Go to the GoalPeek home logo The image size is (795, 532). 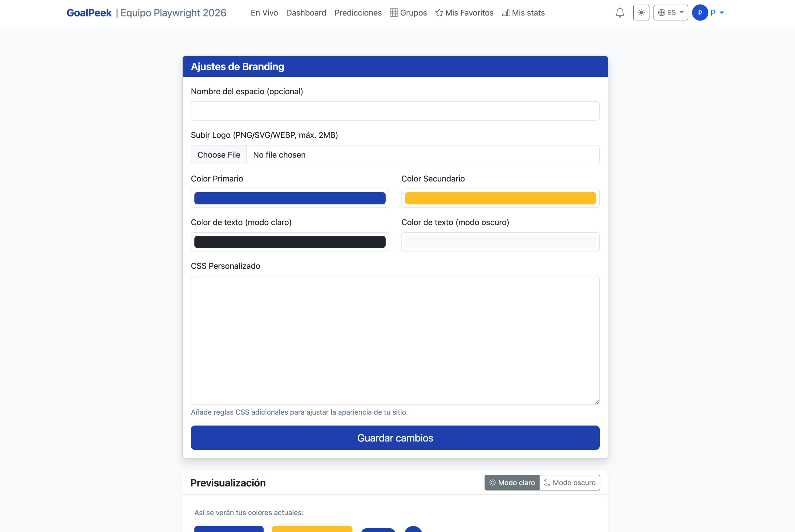coord(89,12)
